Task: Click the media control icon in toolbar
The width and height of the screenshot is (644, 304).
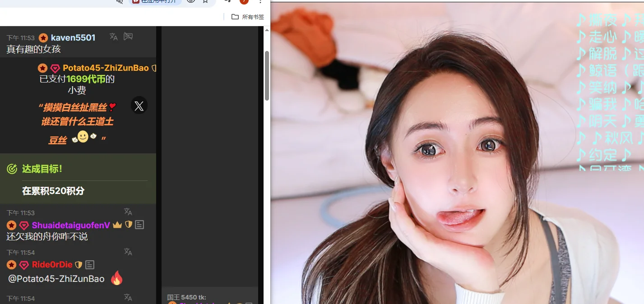Action: [228, 1]
